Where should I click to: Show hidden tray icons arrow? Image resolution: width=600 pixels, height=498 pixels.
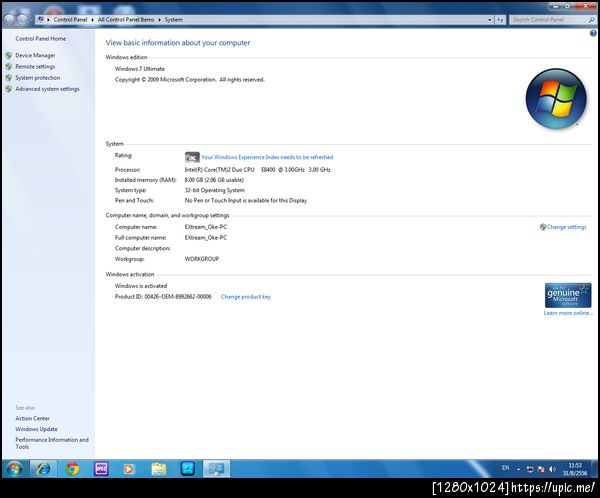click(x=518, y=469)
